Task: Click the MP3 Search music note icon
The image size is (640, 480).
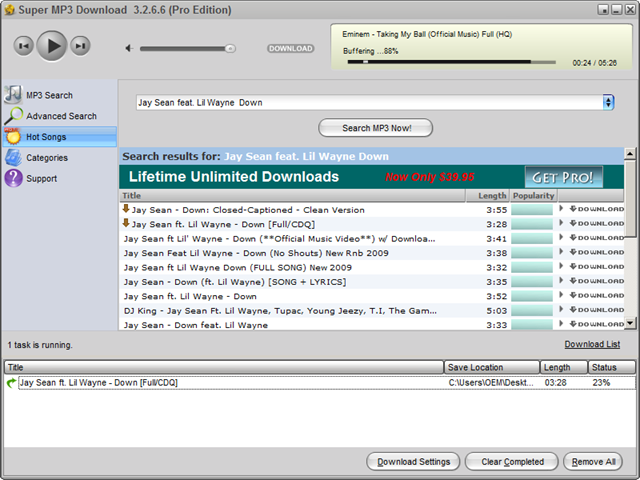Action: point(13,95)
